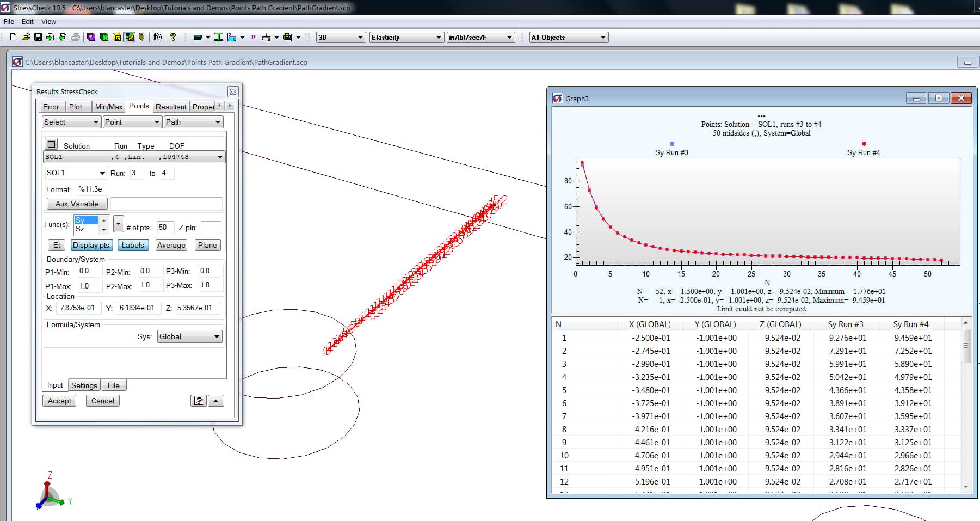Toggle the Labels option

tap(133, 245)
